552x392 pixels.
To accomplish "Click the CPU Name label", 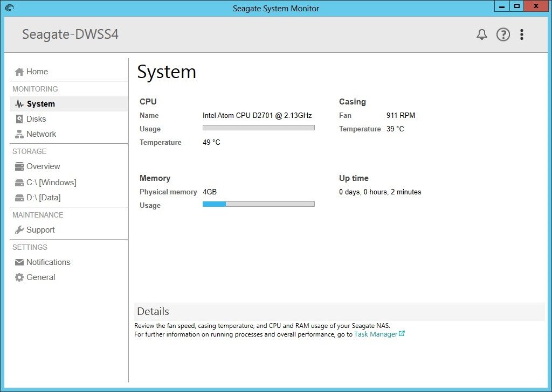I will (x=149, y=116).
